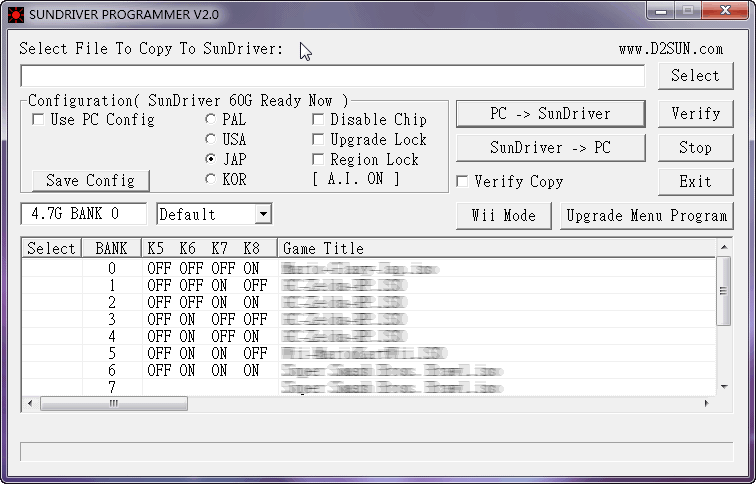This screenshot has height=484, width=756.
Task: Select the bank 4 row number
Action: (x=112, y=336)
